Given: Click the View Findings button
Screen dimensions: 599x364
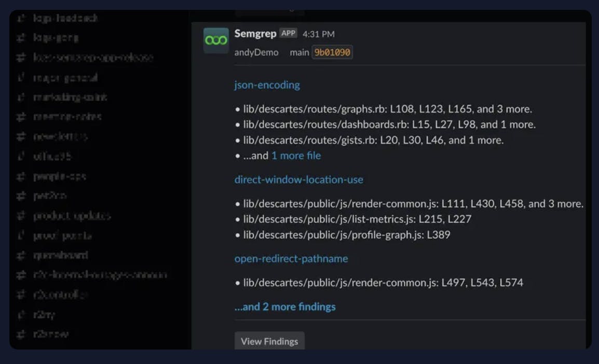Looking at the screenshot, I should tap(269, 341).
